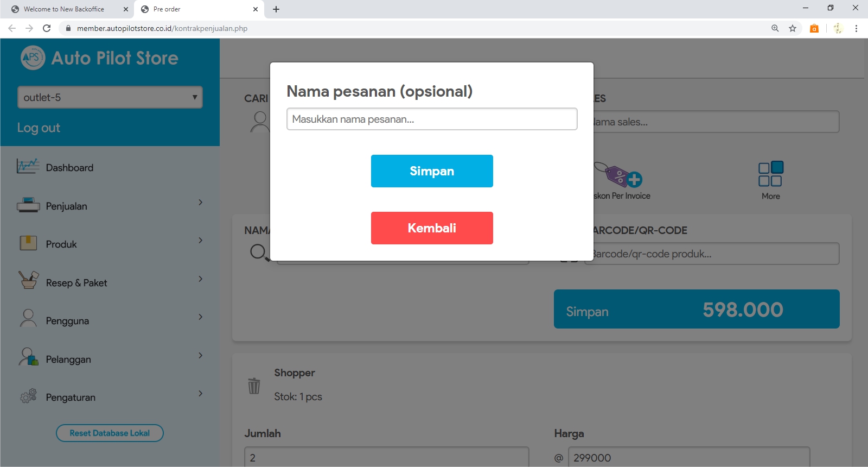Viewport: 868px width, 467px height.
Task: Expand the Pengguna submenu arrow
Action: pyautogui.click(x=200, y=317)
